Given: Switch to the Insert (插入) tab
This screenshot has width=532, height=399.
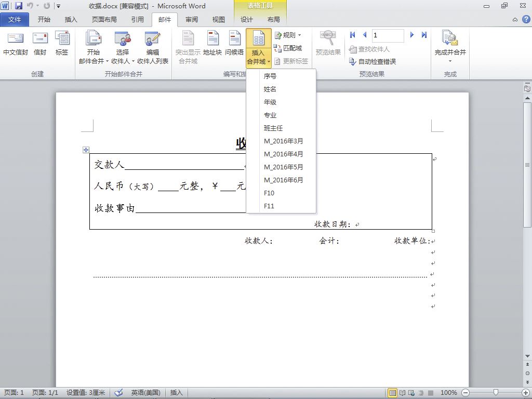Looking at the screenshot, I should [x=71, y=20].
